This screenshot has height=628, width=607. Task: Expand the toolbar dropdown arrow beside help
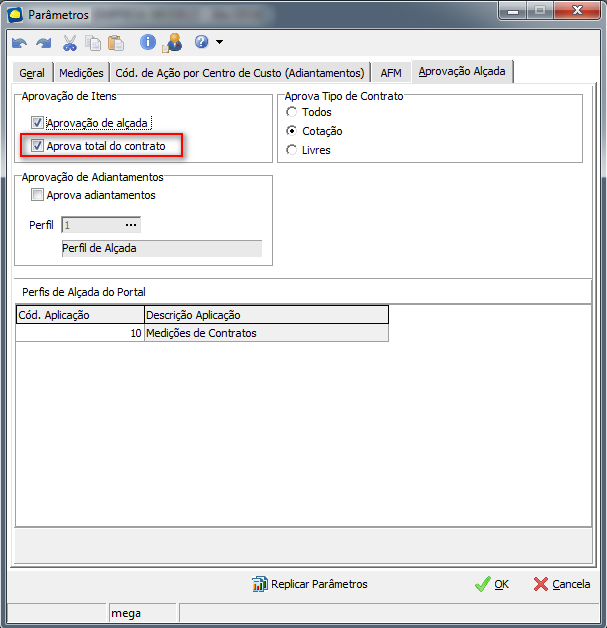click(219, 43)
